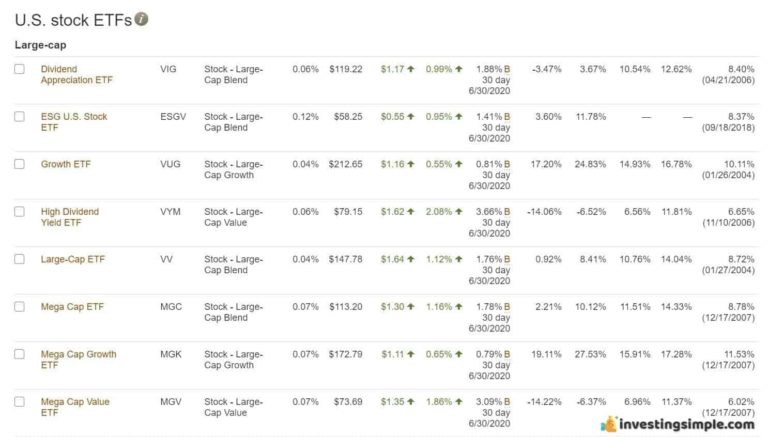
Task: Click the $212.65 price cell
Action: pyautogui.click(x=346, y=164)
